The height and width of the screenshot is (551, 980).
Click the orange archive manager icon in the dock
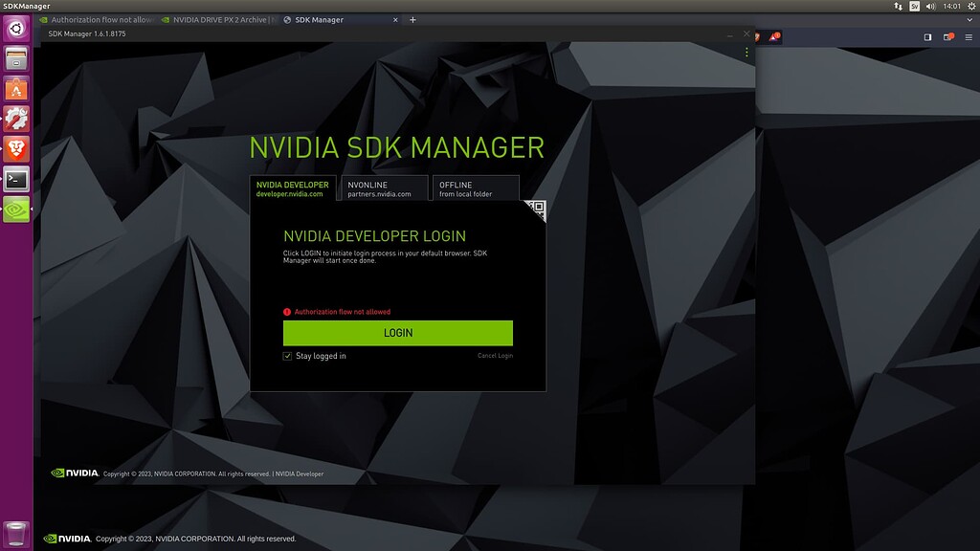coord(15,89)
